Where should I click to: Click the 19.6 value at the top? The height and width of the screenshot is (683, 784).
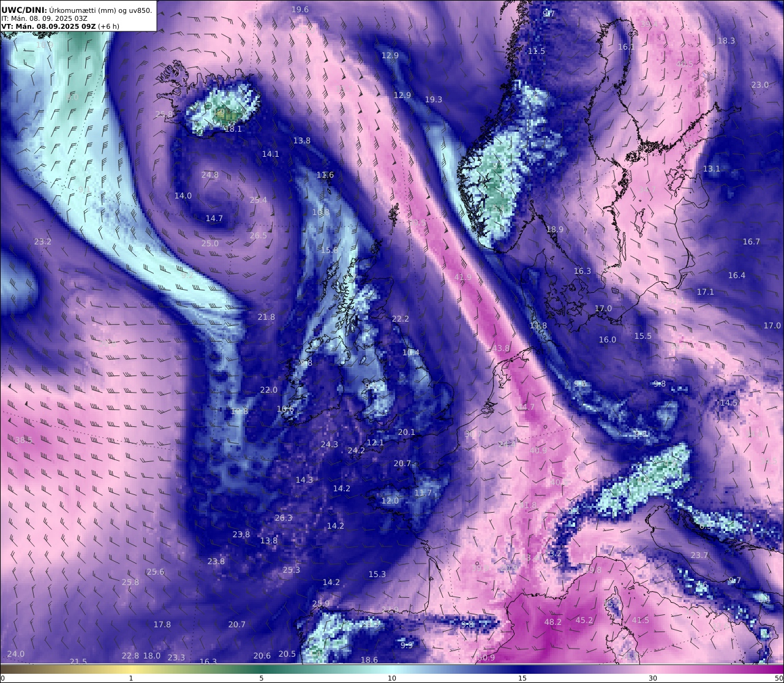point(300,9)
